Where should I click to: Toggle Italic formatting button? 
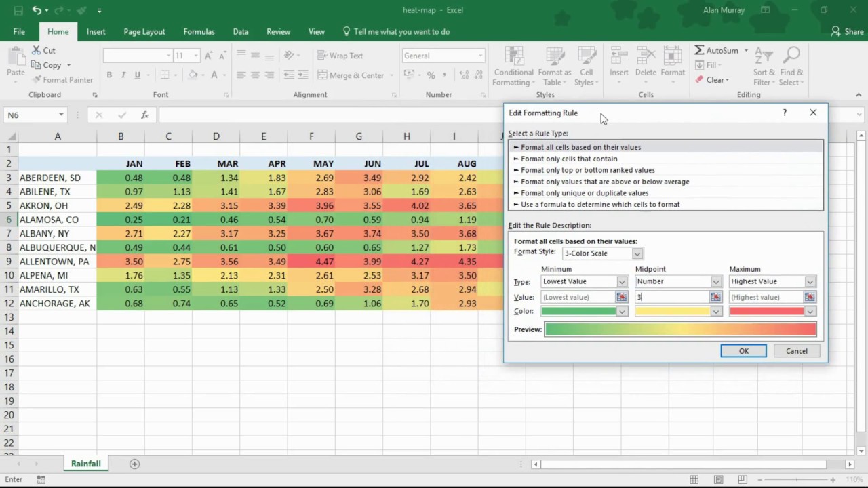coord(123,75)
